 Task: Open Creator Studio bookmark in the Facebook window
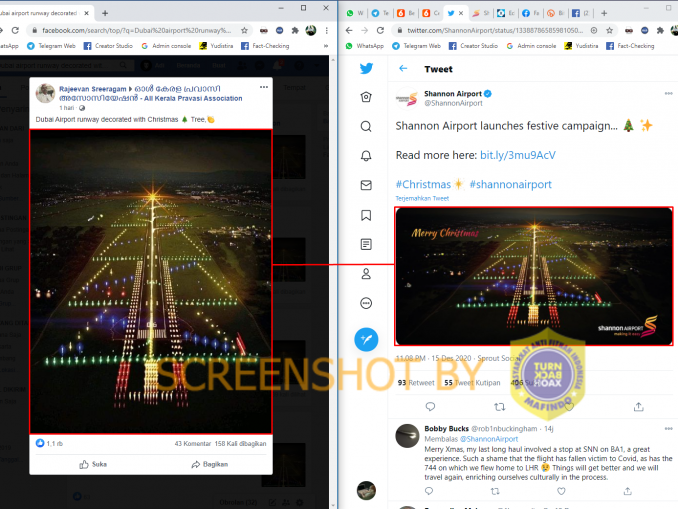click(x=108, y=46)
